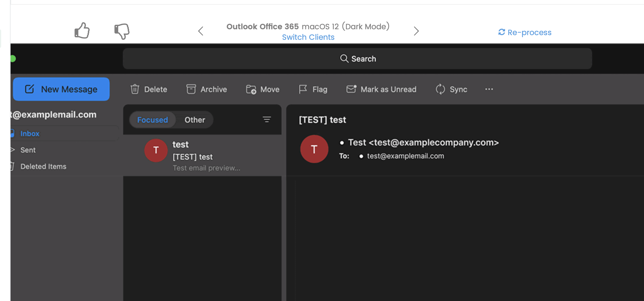Click the Switch Clients link
This screenshot has width=644, height=301.
(x=308, y=37)
